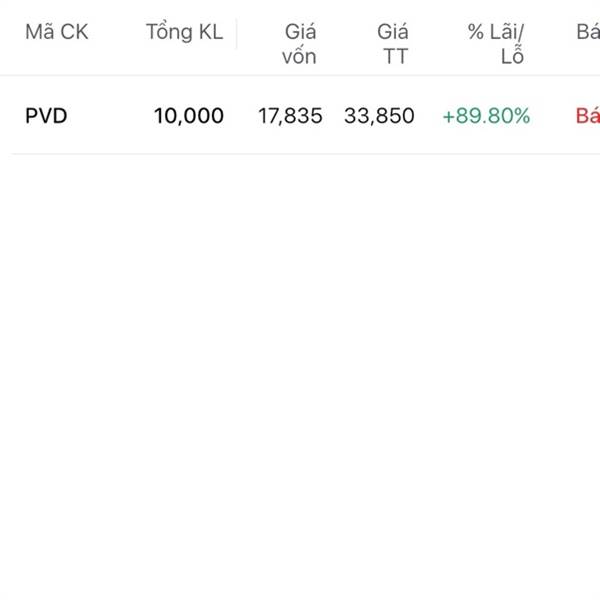Sort by the Mã CK column header
Screen dimensions: 600x600
(56, 32)
